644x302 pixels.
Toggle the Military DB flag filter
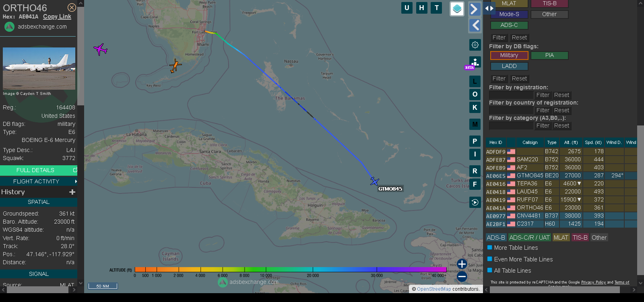tap(509, 55)
